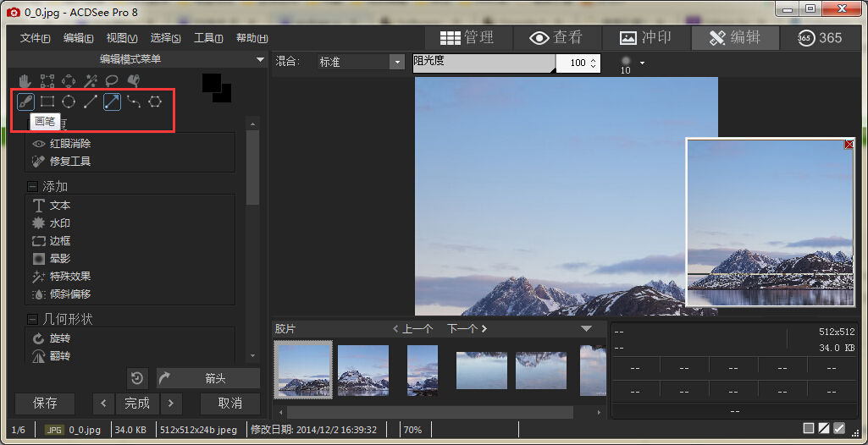This screenshot has width=868, height=445.
Task: Click the 阻光度 opacity slider
Action: 484,63
